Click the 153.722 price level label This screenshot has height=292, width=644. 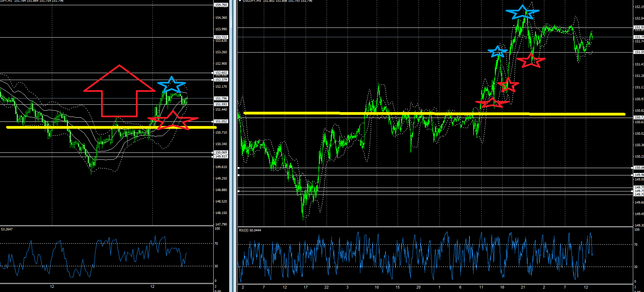221,37
